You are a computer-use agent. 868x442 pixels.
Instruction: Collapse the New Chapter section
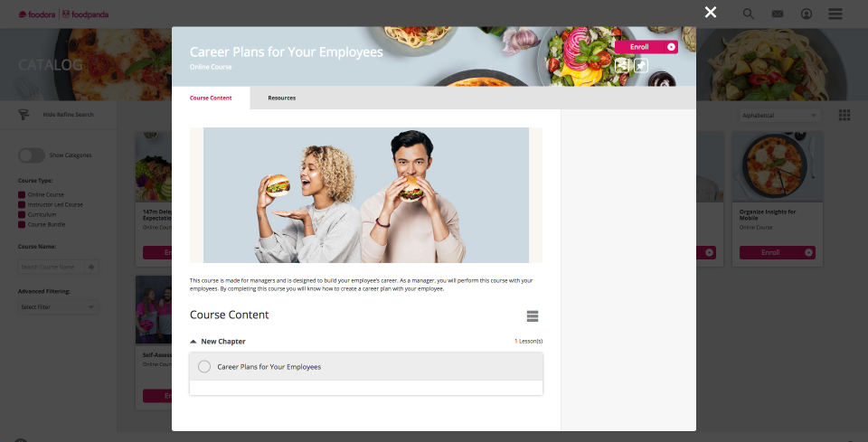(x=193, y=342)
